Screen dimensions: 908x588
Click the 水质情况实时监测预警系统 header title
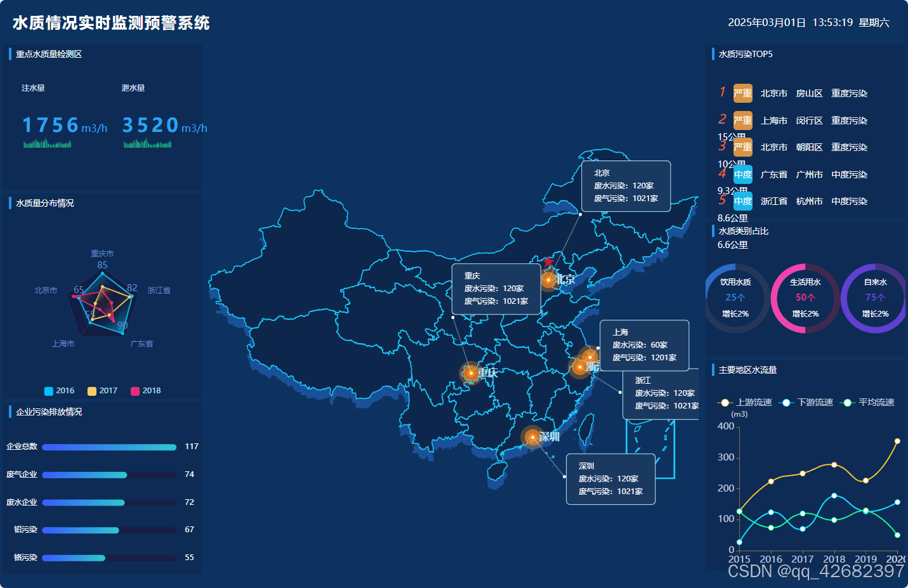pos(111,23)
